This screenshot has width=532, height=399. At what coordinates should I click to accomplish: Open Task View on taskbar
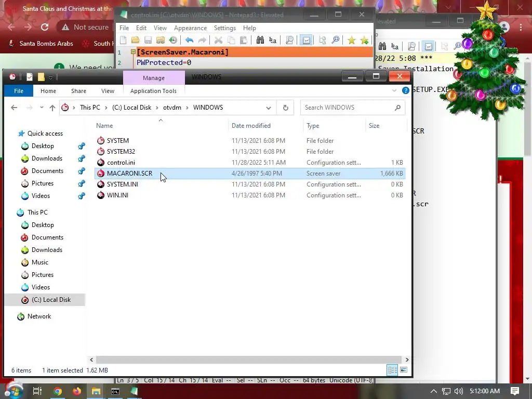click(37, 391)
